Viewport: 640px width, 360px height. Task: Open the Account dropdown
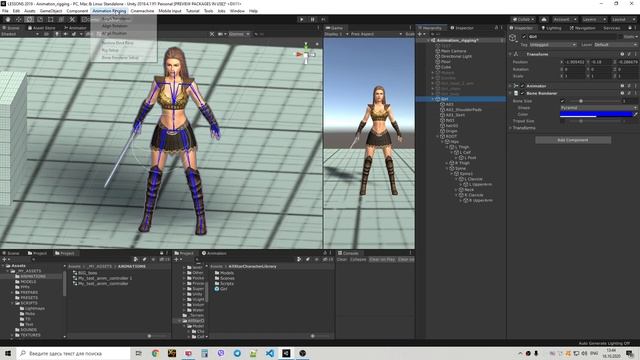[564, 19]
